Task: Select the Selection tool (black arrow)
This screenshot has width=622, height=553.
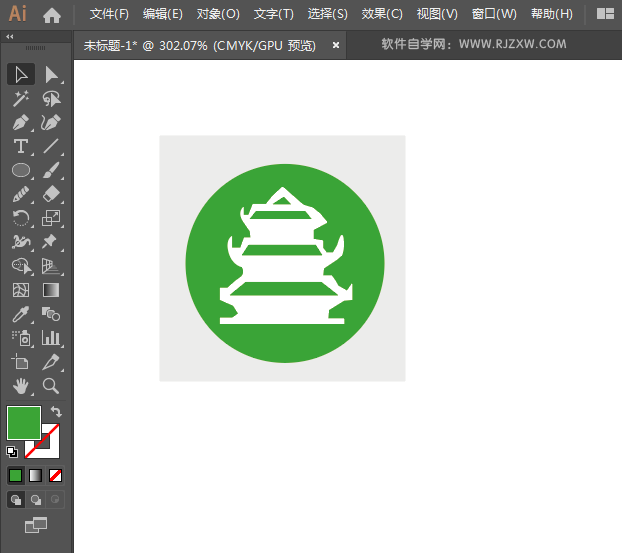Action: tap(21, 75)
